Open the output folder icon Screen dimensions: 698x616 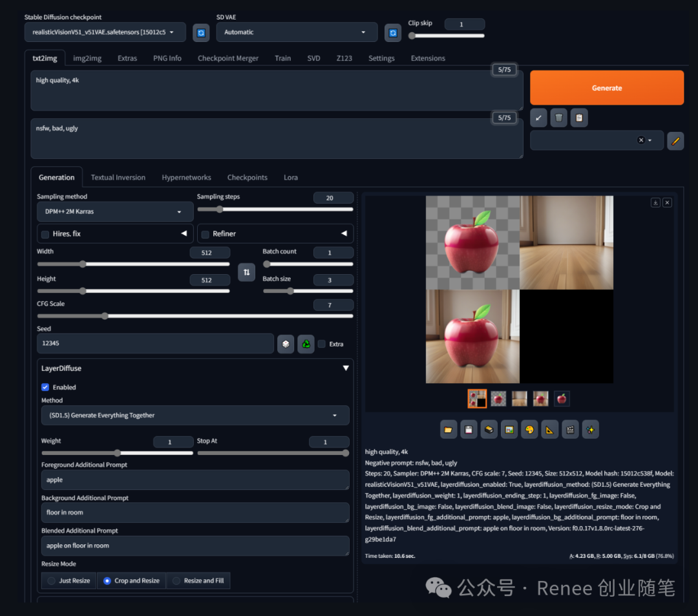449,429
